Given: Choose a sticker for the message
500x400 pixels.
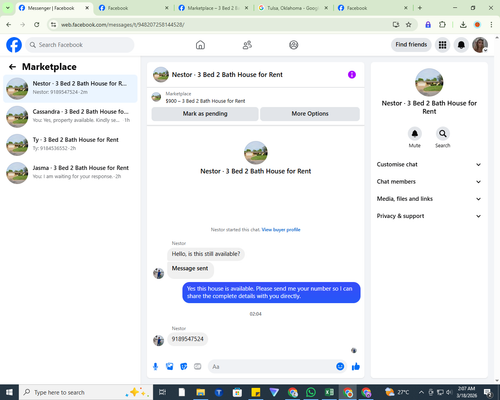Looking at the screenshot, I should point(184,367).
